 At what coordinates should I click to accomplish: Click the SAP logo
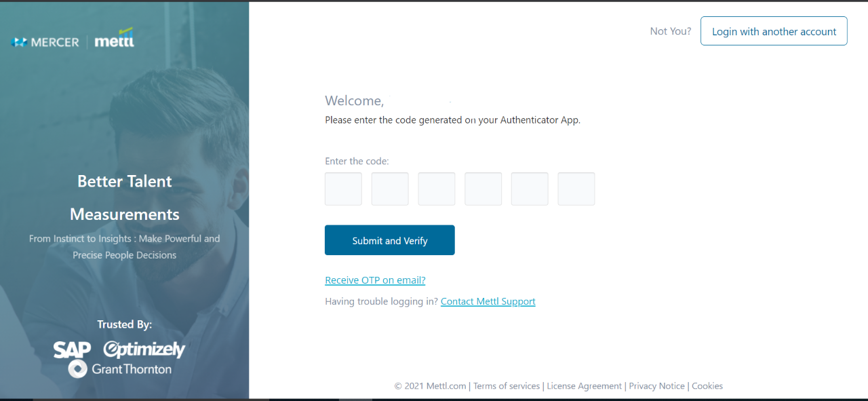pyautogui.click(x=72, y=349)
